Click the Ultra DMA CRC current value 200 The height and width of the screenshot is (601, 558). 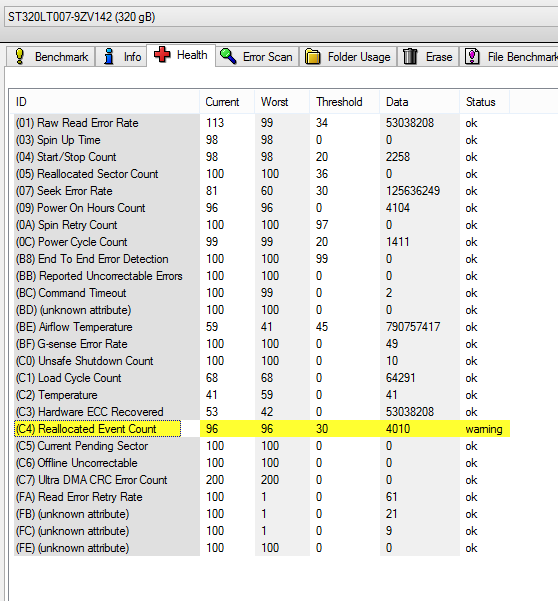coord(215,480)
